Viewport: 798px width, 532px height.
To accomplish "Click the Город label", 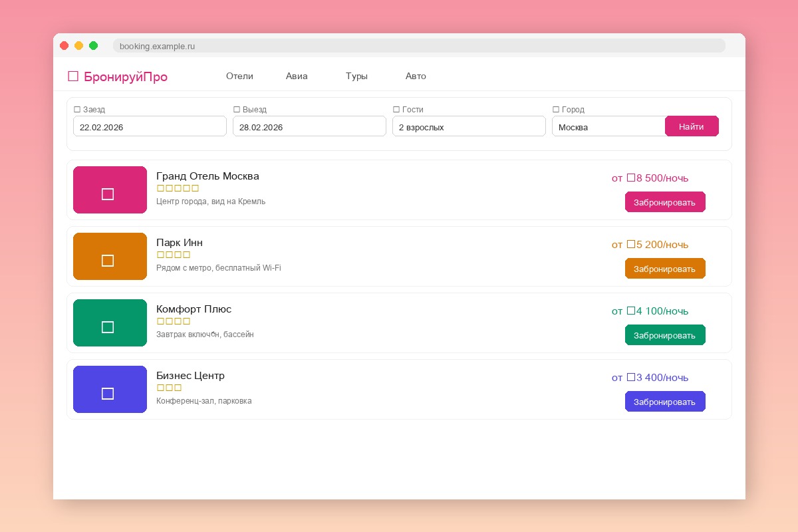I will (x=569, y=110).
